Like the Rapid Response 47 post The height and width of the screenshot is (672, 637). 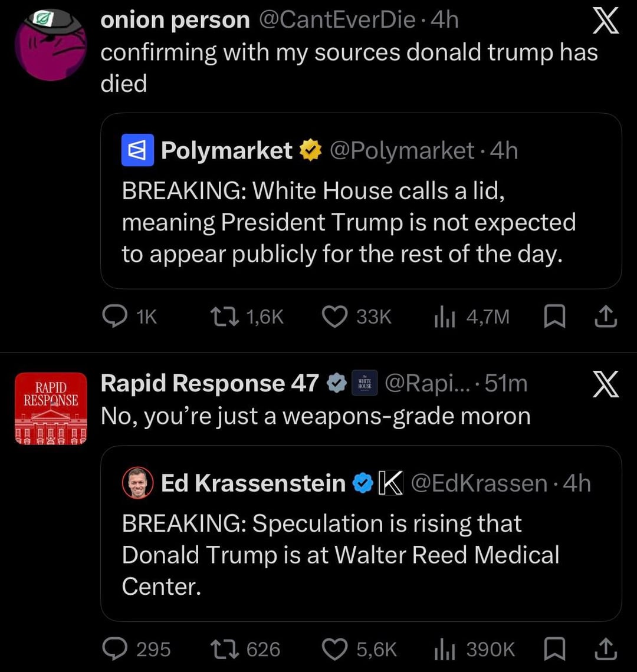click(x=334, y=649)
